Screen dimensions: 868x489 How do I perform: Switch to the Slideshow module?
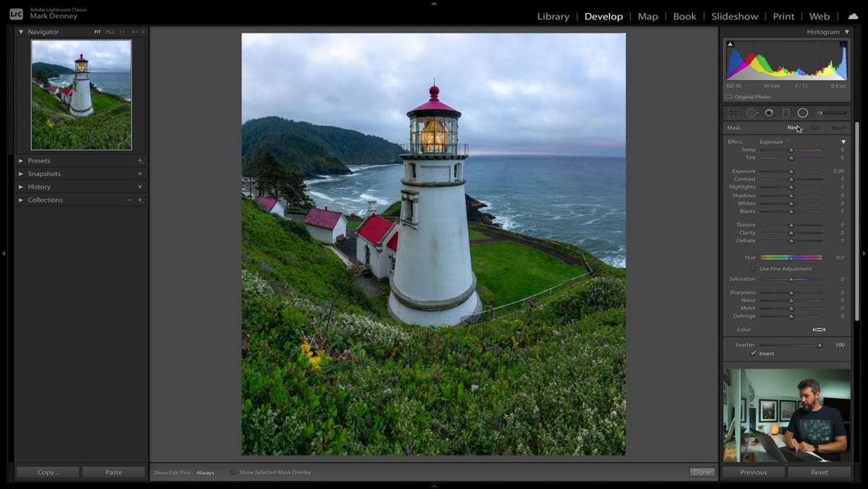(x=735, y=16)
